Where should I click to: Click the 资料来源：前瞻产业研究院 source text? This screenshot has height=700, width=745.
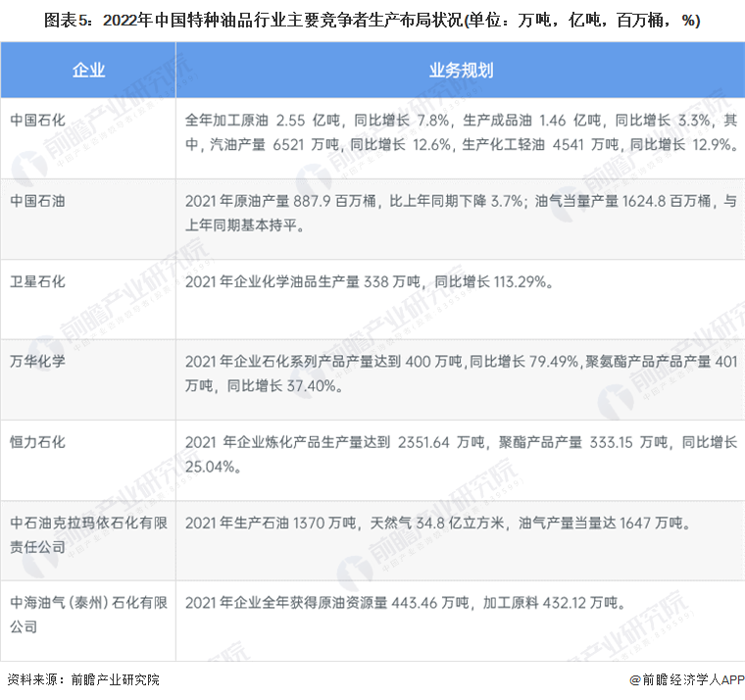(x=83, y=679)
